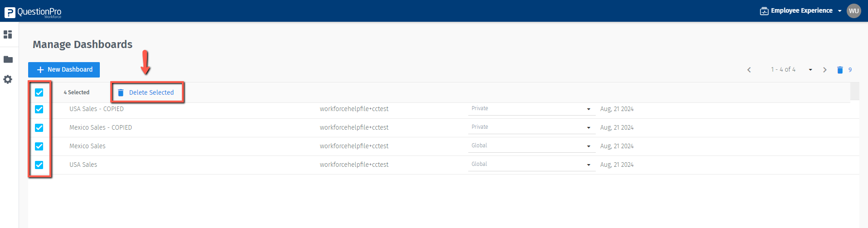Open the Employee Experience product dropdown
The width and height of the screenshot is (868, 228).
click(801, 11)
